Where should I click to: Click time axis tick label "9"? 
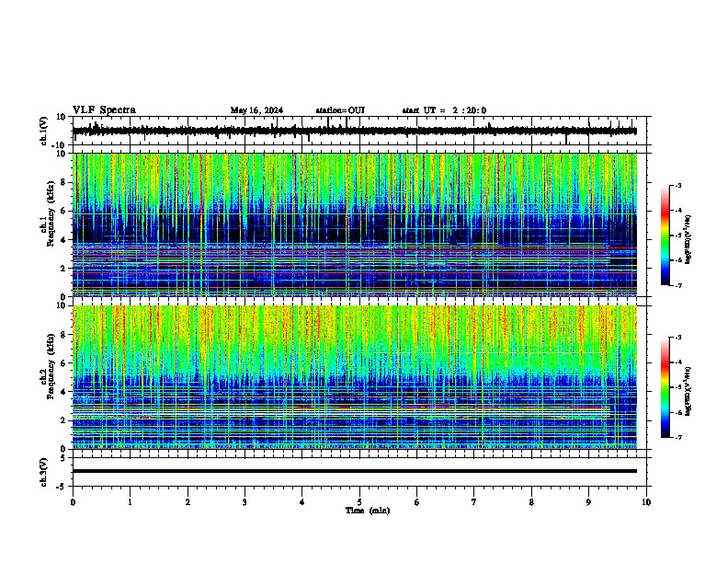[x=588, y=502]
